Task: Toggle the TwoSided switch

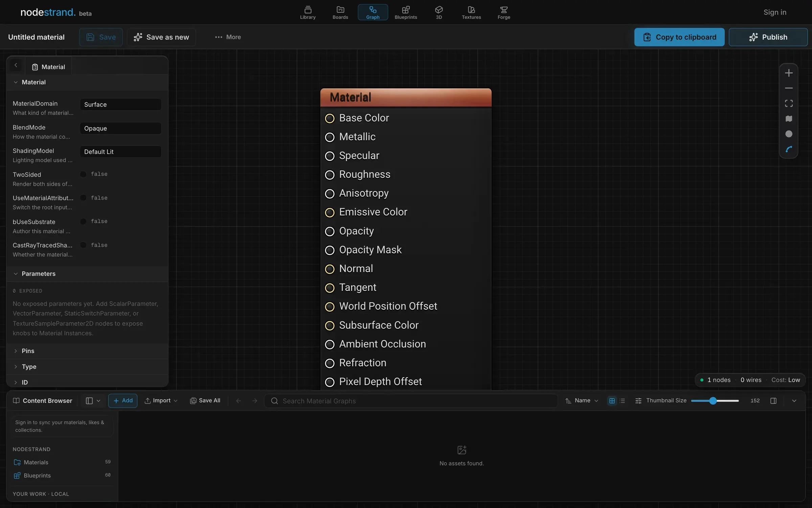Action: (83, 174)
